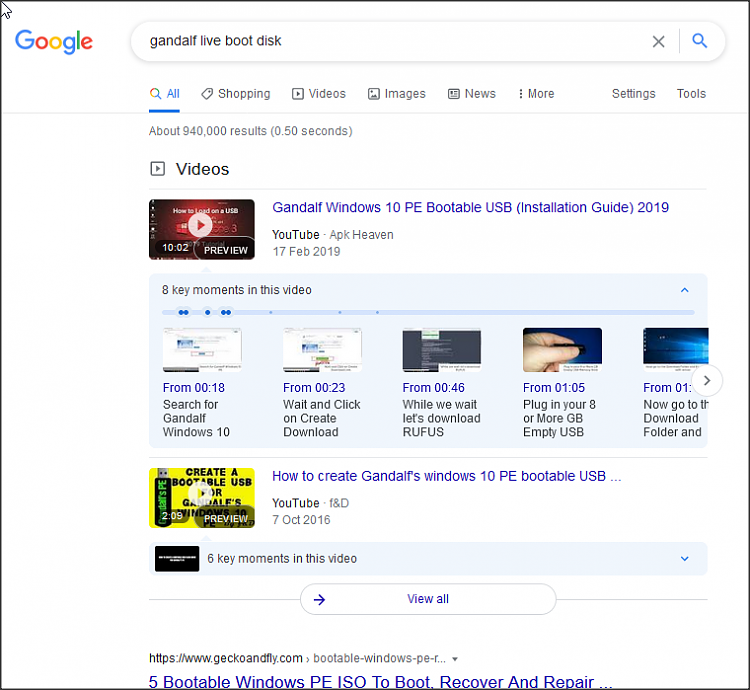Open the From 00:23 key moment thumbnail
This screenshot has height=690, width=750.
(x=322, y=350)
